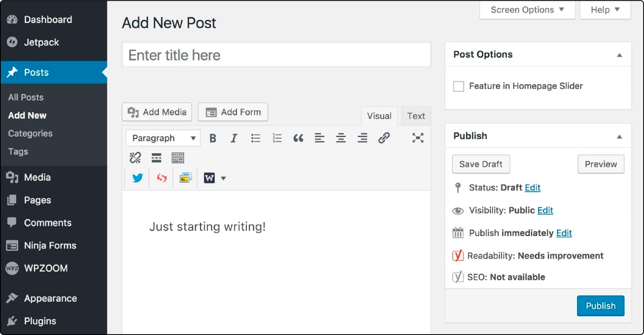644x335 pixels.
Task: Click the Enter title here field
Action: coord(276,55)
